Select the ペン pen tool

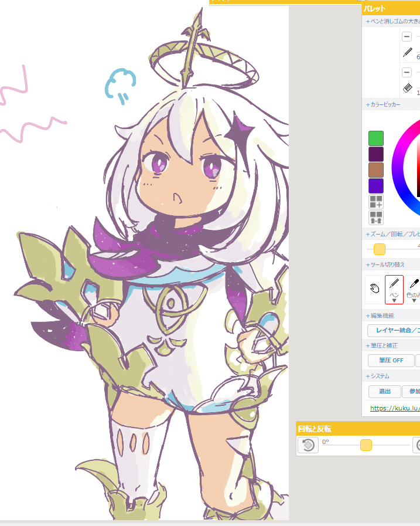click(394, 290)
